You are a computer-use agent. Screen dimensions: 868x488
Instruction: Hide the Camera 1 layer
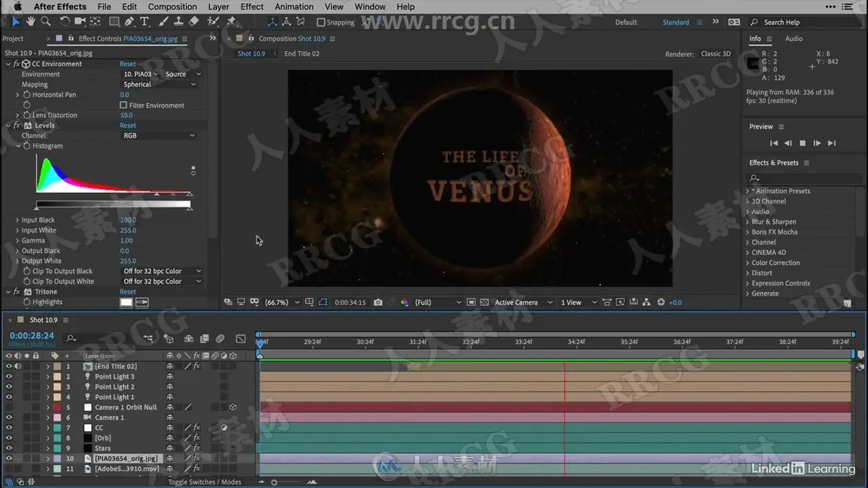tap(9, 418)
